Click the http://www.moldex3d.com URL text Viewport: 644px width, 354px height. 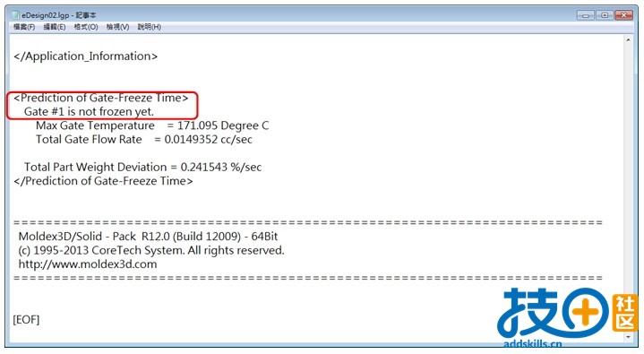click(x=88, y=264)
